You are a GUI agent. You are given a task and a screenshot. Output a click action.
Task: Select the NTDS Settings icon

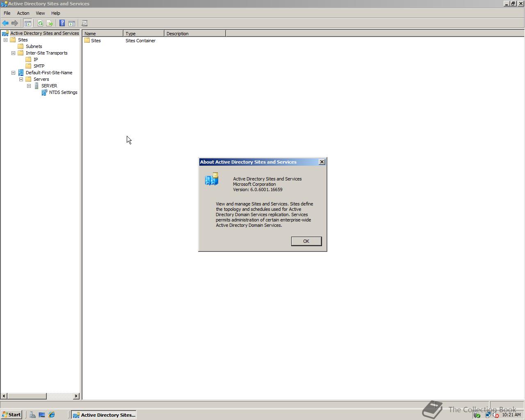pos(44,92)
